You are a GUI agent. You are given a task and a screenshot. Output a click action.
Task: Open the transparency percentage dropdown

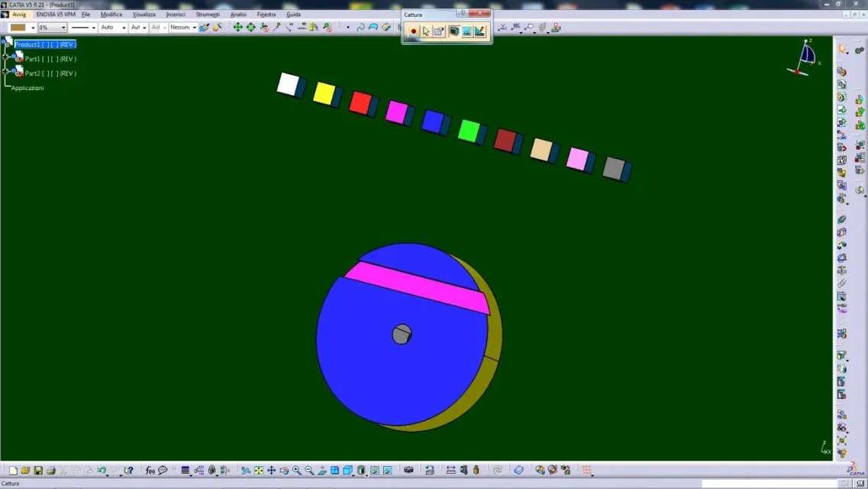63,28
